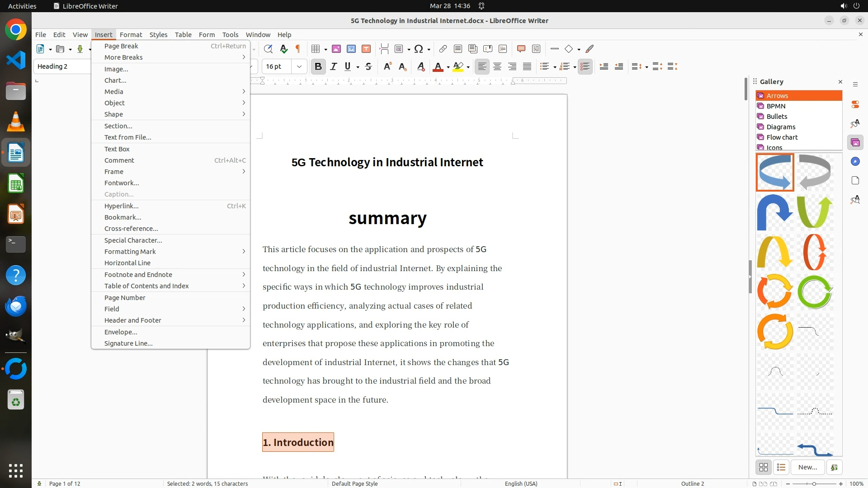
Task: Click the Insert Special Character omega icon
Action: [419, 49]
